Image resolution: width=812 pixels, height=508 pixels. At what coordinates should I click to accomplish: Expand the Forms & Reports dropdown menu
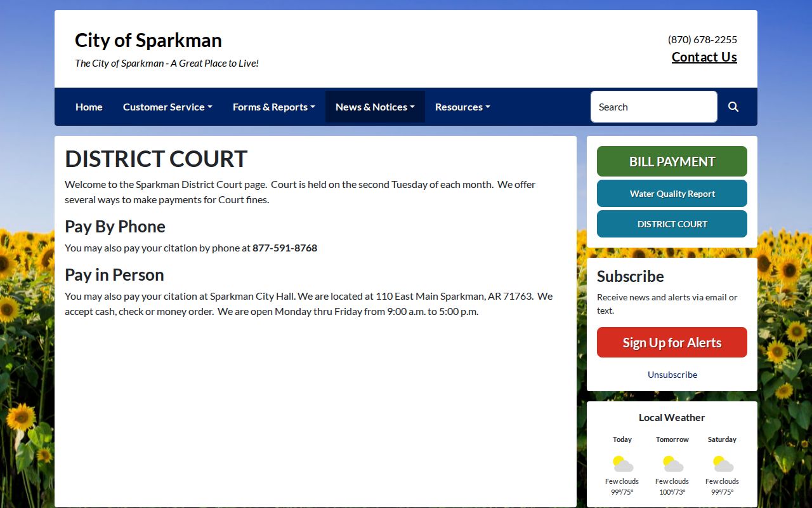(x=273, y=107)
